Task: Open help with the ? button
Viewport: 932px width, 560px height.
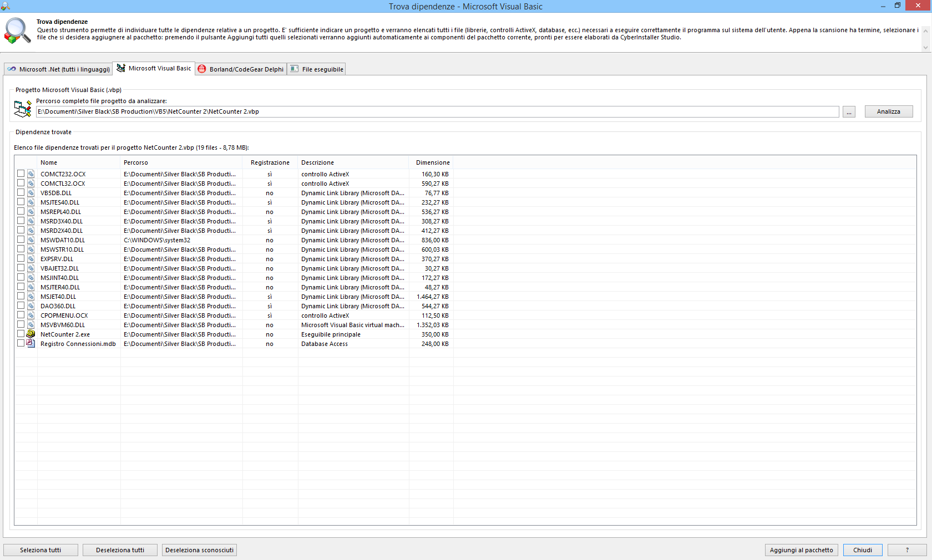Action: (x=907, y=550)
